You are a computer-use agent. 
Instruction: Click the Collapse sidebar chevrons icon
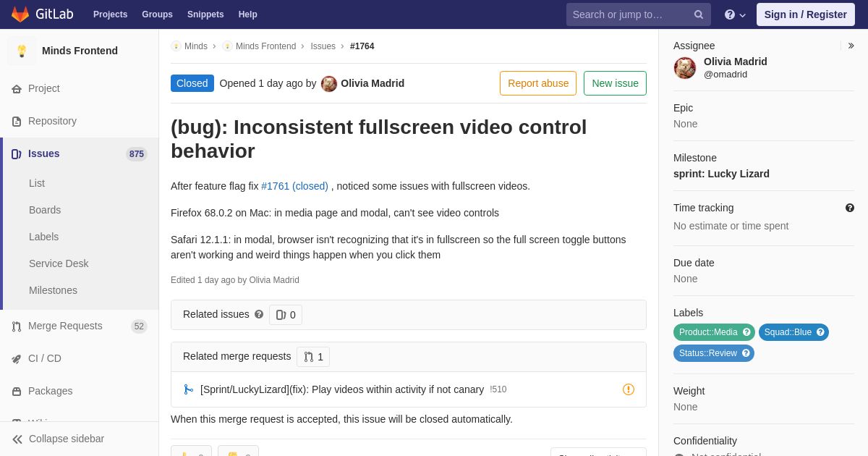coord(17,439)
